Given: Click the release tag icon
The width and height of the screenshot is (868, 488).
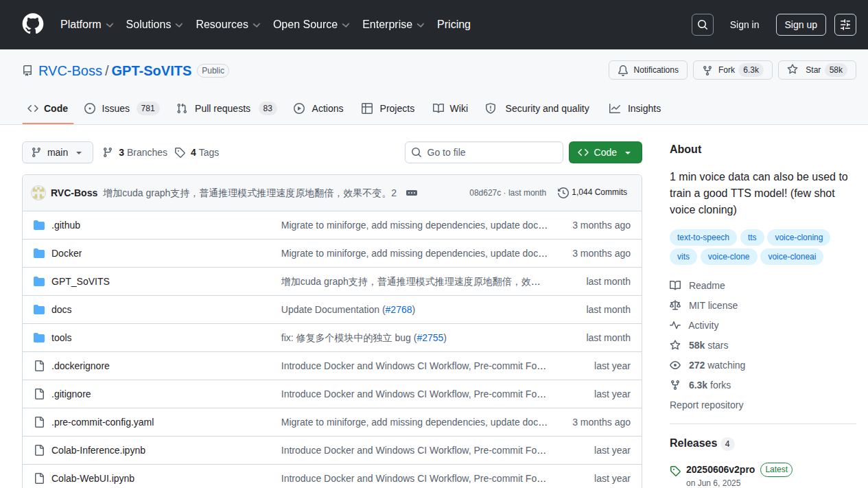Looking at the screenshot, I should [675, 471].
